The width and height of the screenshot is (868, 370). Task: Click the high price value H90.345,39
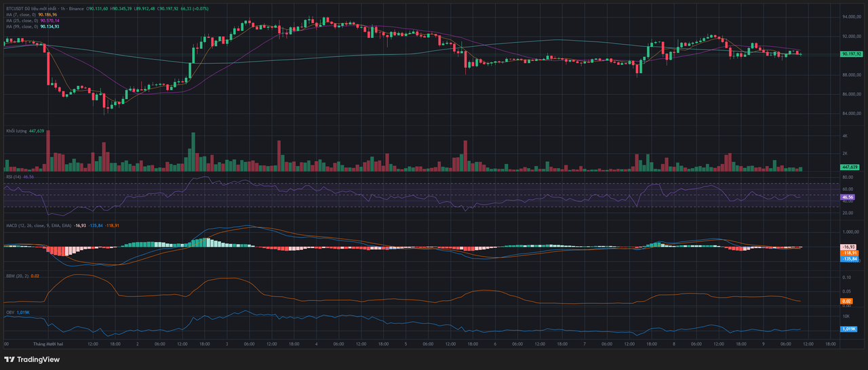pos(121,8)
